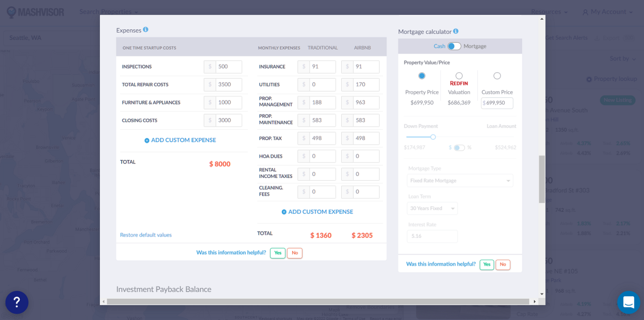Click the up arrow of the modal scrollbar
644x320 pixels.
[x=542, y=19]
